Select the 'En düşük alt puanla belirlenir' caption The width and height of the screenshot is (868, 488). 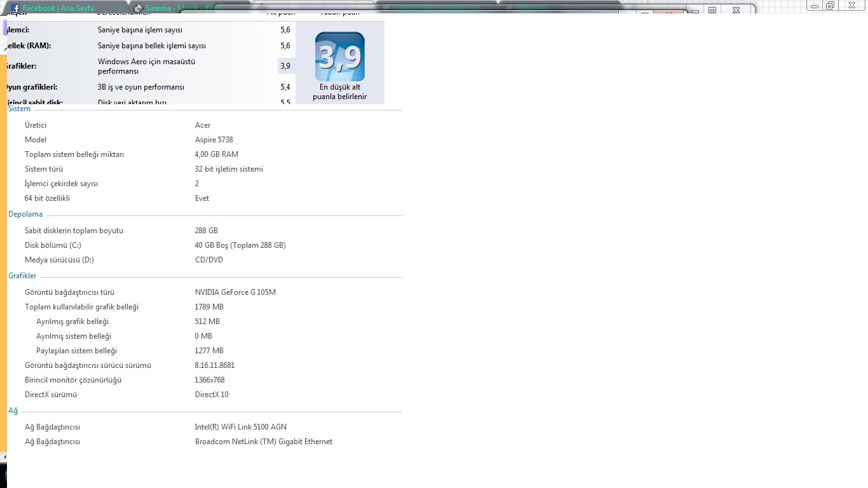click(x=340, y=92)
